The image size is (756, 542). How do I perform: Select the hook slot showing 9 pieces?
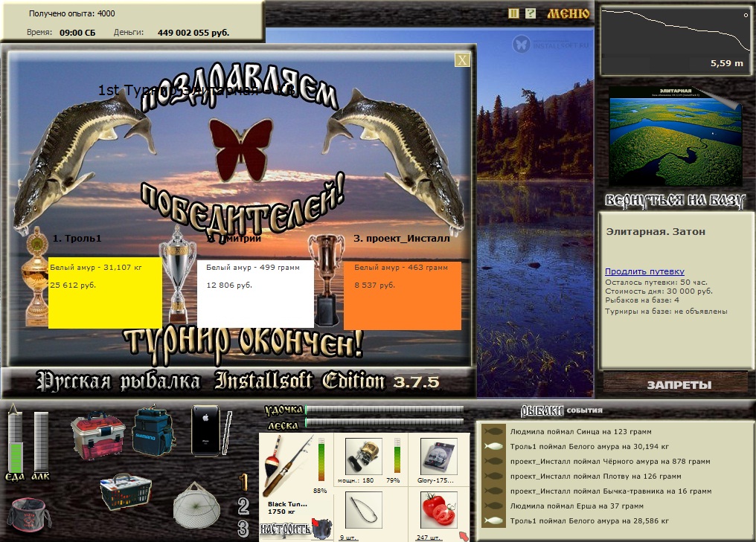click(364, 511)
